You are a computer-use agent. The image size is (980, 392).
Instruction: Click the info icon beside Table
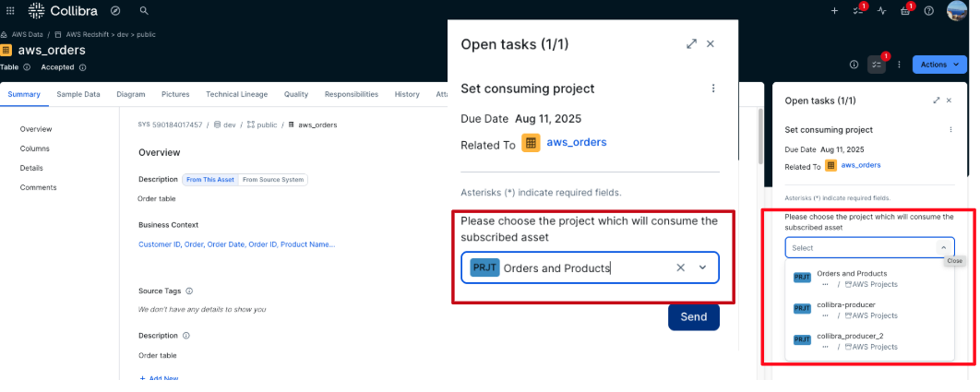pos(27,67)
